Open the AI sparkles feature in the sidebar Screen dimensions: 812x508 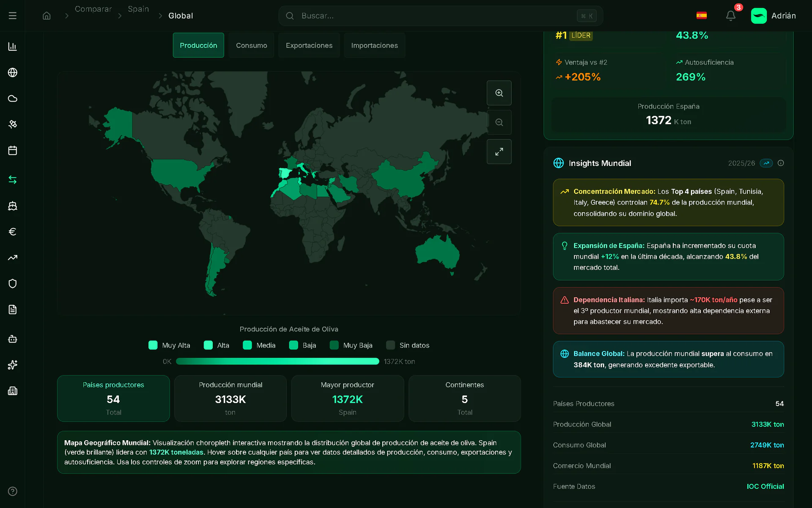[12, 365]
